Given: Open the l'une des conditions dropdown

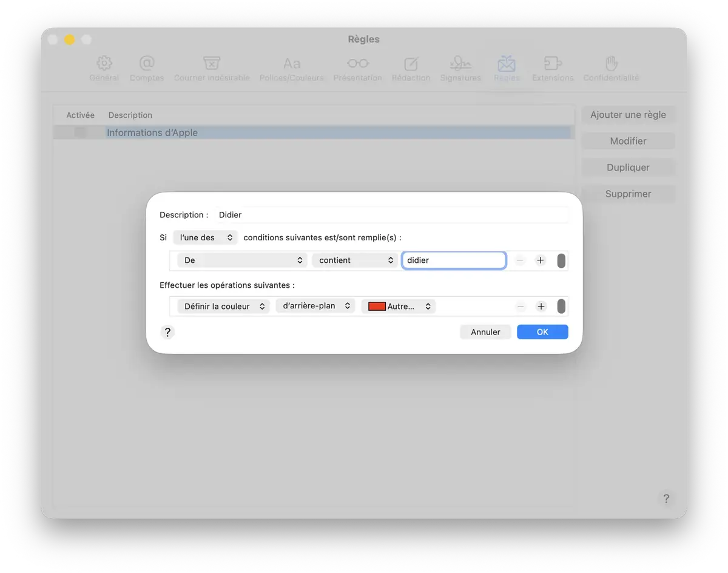Looking at the screenshot, I should 204,237.
